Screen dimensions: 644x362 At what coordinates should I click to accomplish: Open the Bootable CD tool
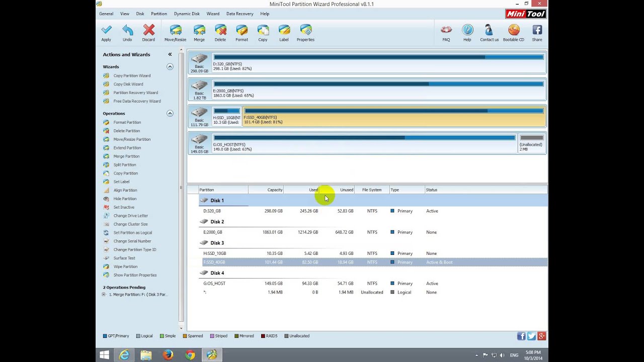click(x=514, y=33)
